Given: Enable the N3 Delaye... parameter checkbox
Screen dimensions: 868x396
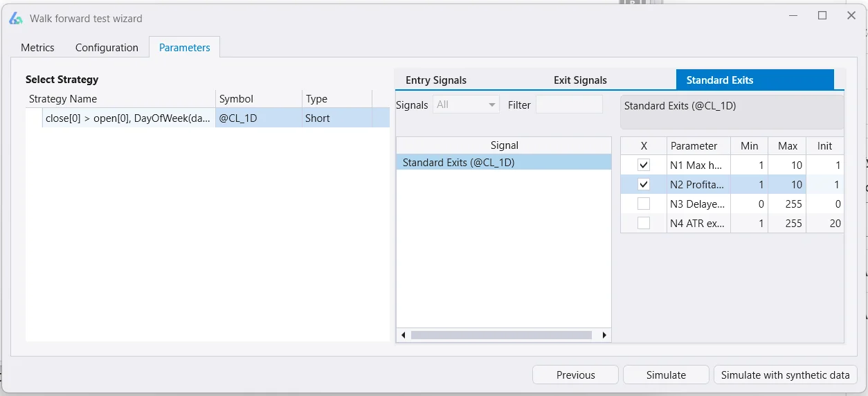Looking at the screenshot, I should tap(644, 204).
